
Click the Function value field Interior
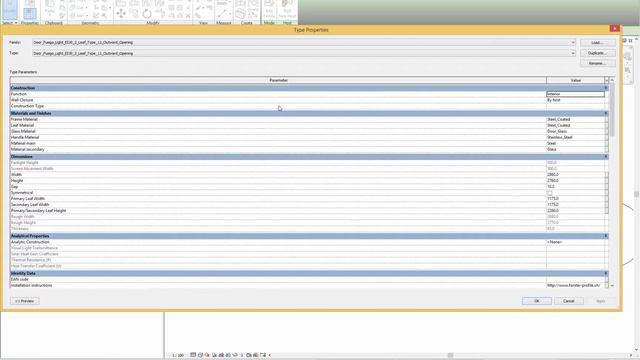(576, 94)
